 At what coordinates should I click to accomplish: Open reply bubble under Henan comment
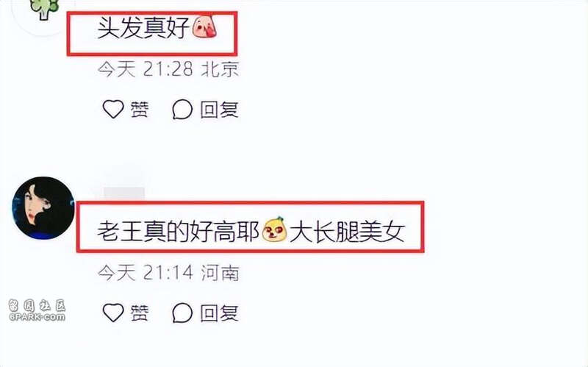[182, 313]
